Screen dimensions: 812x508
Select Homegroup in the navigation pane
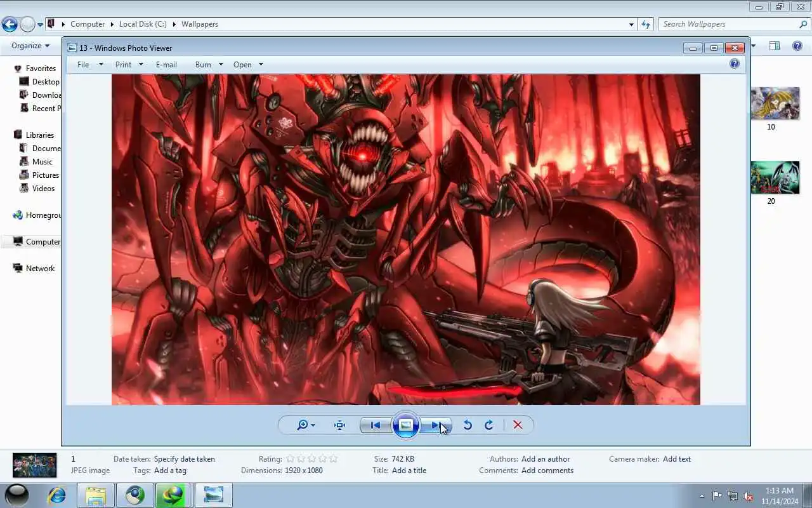click(43, 215)
